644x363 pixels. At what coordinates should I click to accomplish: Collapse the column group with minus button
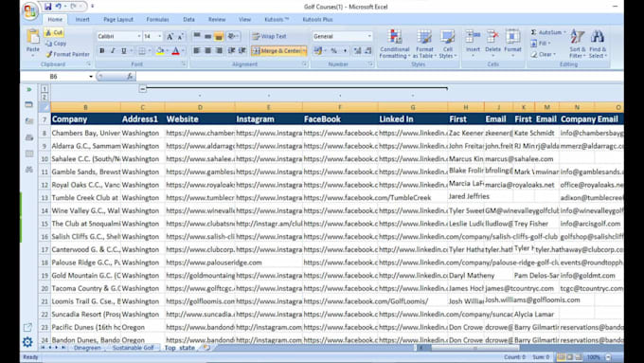point(142,88)
